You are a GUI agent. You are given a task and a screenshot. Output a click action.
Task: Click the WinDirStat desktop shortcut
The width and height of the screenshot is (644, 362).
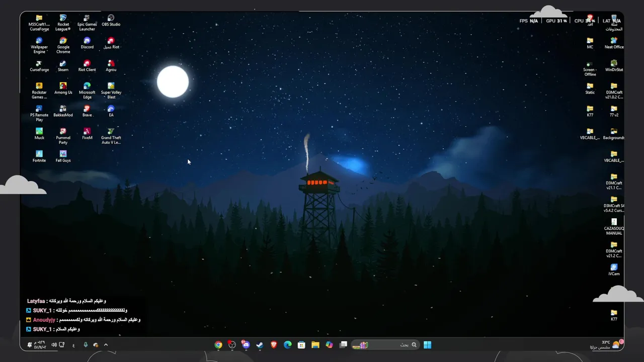[614, 66]
